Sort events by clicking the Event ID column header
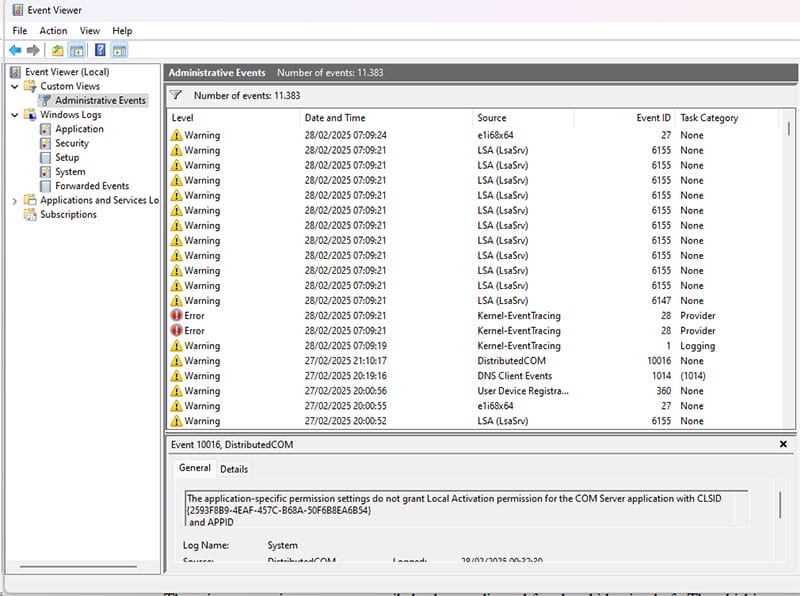The image size is (800, 596). (x=652, y=117)
